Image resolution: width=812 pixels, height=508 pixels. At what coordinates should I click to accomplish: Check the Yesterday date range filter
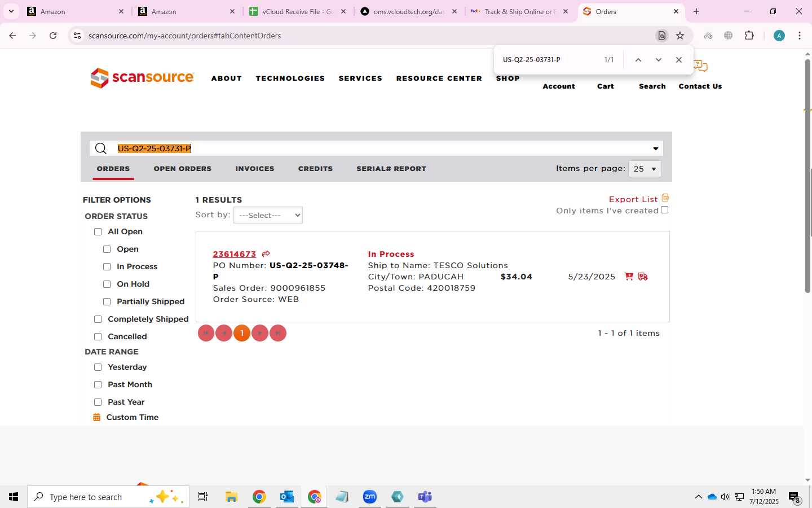point(98,367)
